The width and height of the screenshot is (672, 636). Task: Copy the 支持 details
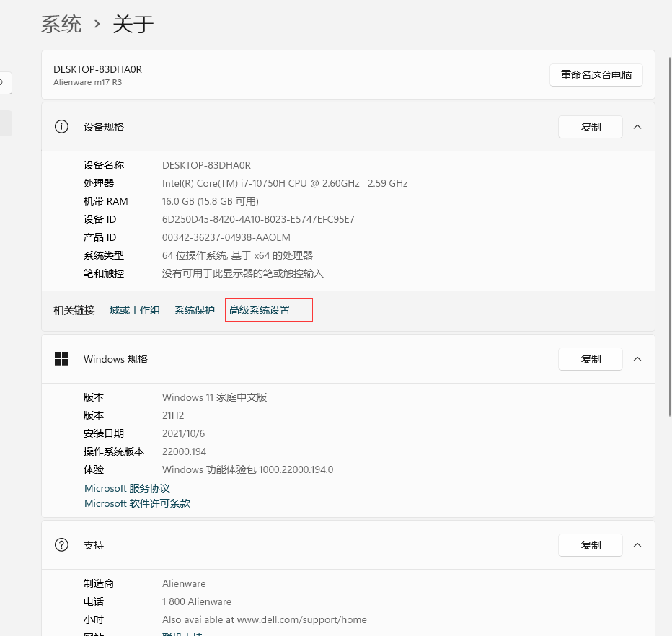pos(590,545)
